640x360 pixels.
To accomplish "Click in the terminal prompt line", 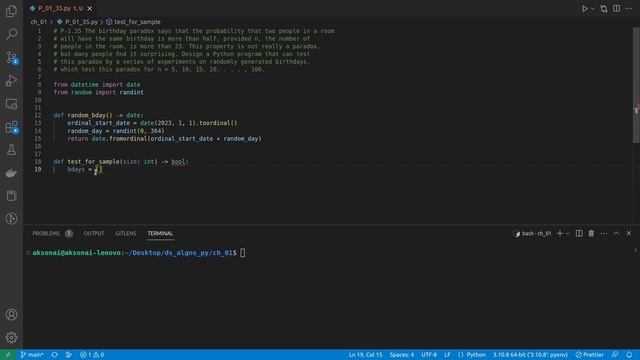I will [139, 253].
